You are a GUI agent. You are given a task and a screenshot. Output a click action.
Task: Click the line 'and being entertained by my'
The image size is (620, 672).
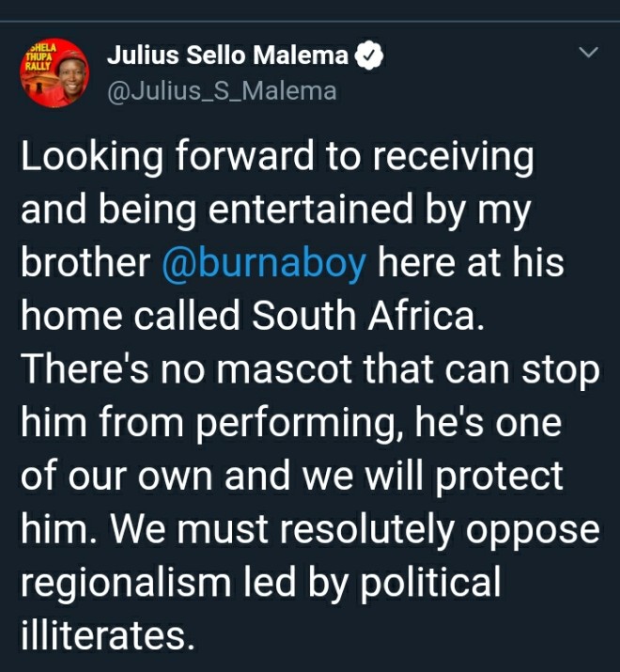[x=276, y=211]
